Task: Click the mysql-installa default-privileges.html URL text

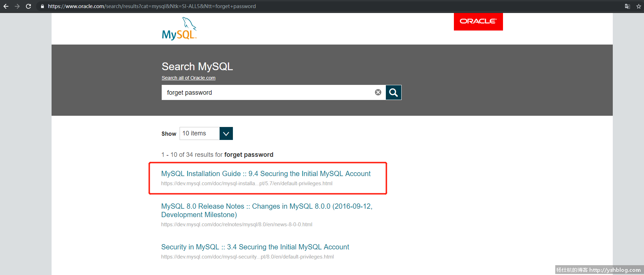Action: pyautogui.click(x=247, y=183)
